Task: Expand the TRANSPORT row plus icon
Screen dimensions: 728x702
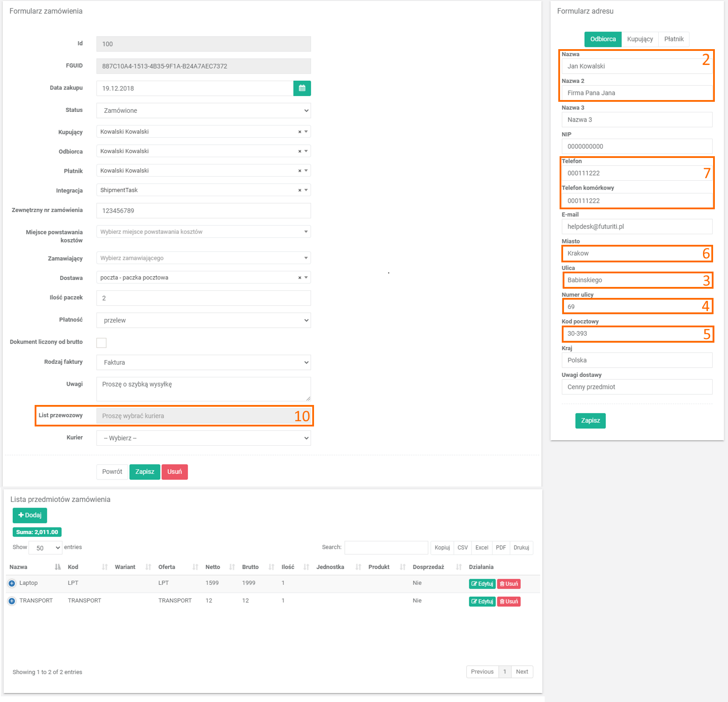Action: tap(12, 601)
